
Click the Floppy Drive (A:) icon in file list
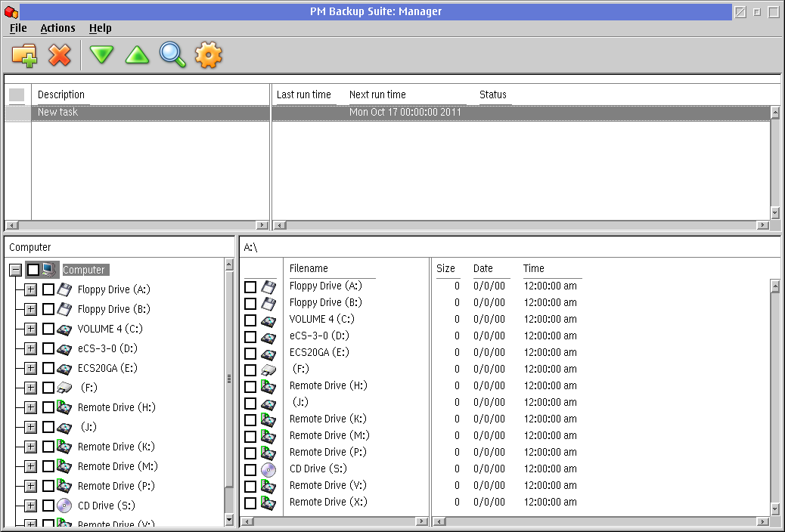click(x=268, y=286)
